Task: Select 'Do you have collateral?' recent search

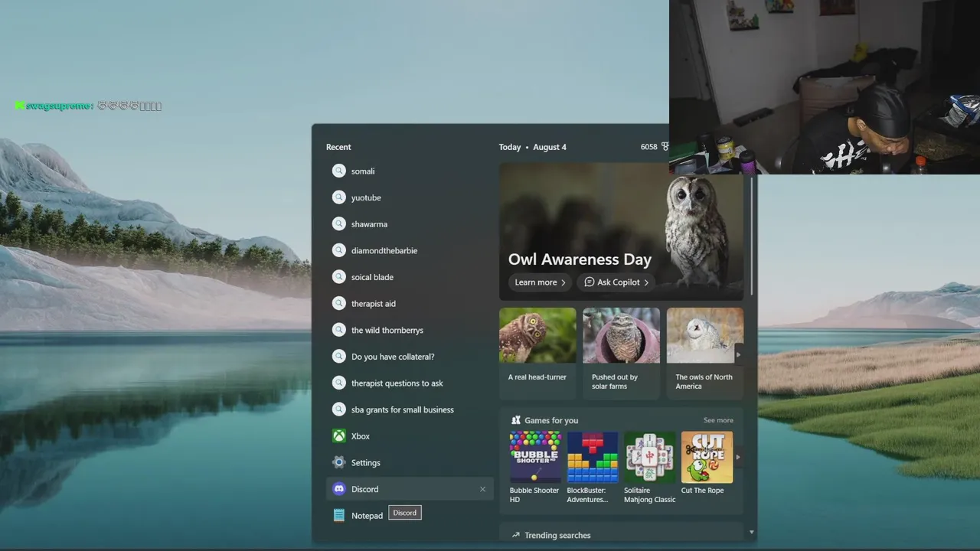Action: 393,357
